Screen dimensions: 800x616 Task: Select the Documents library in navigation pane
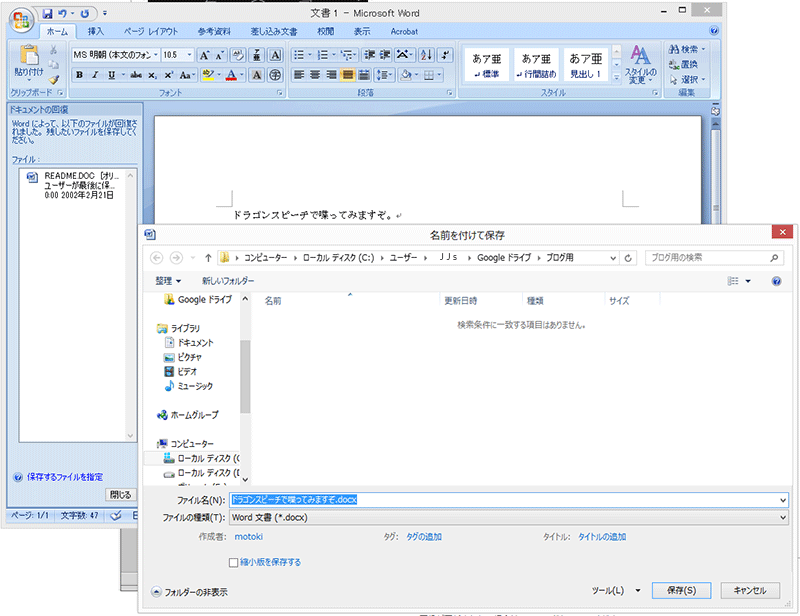189,342
